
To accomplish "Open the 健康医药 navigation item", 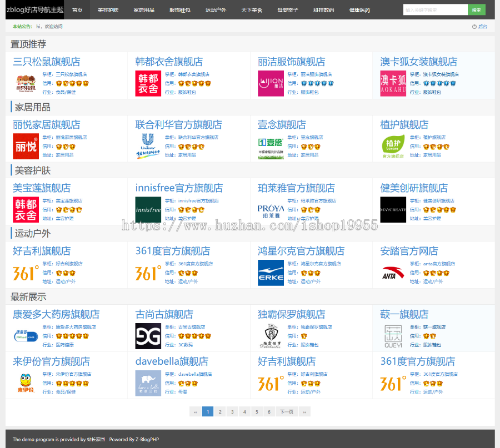I will point(359,10).
